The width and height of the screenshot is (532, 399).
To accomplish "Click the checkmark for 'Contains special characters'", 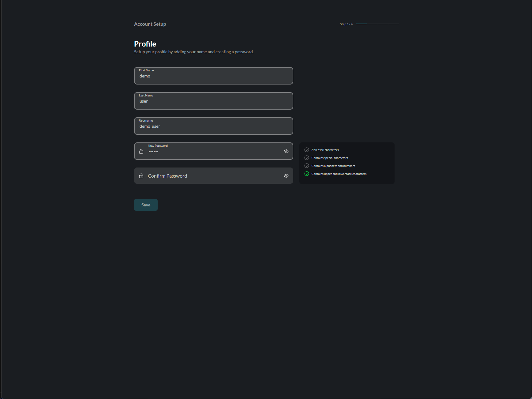I will click(x=307, y=158).
